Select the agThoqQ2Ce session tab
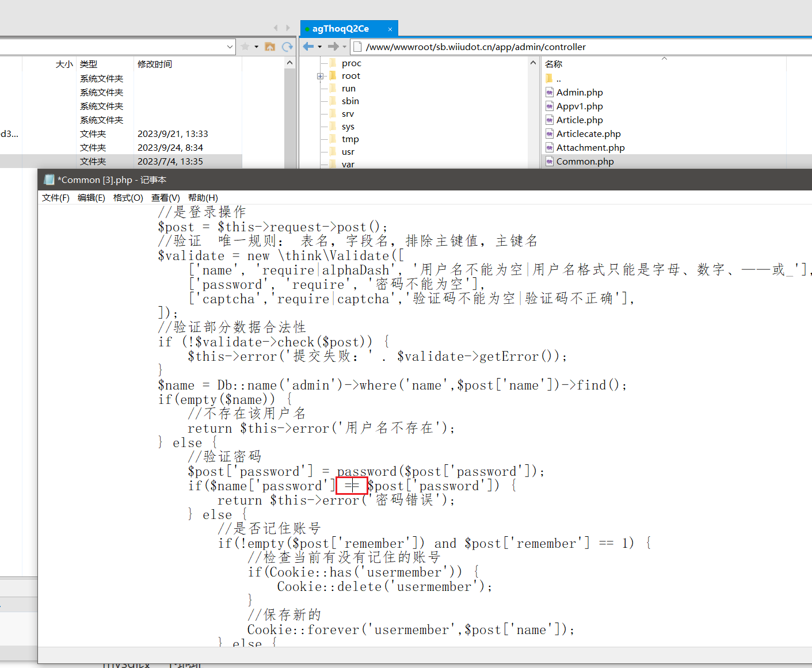Screen dimensions: 812x668 (x=341, y=29)
